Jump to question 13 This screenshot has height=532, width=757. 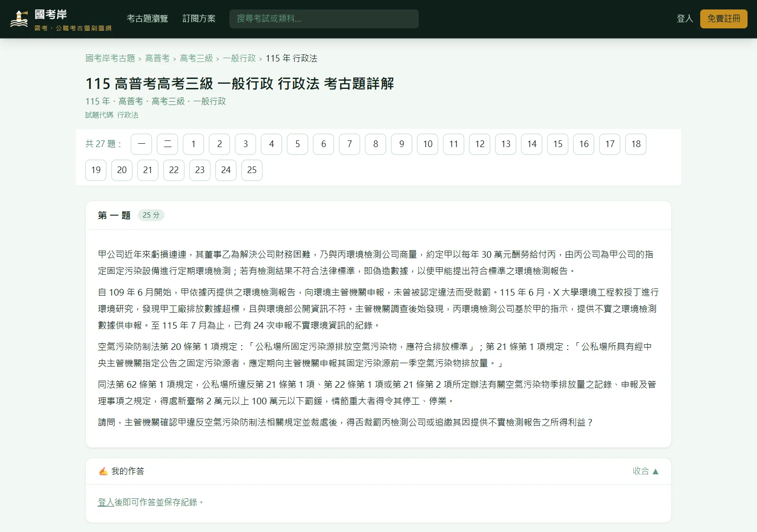click(506, 144)
